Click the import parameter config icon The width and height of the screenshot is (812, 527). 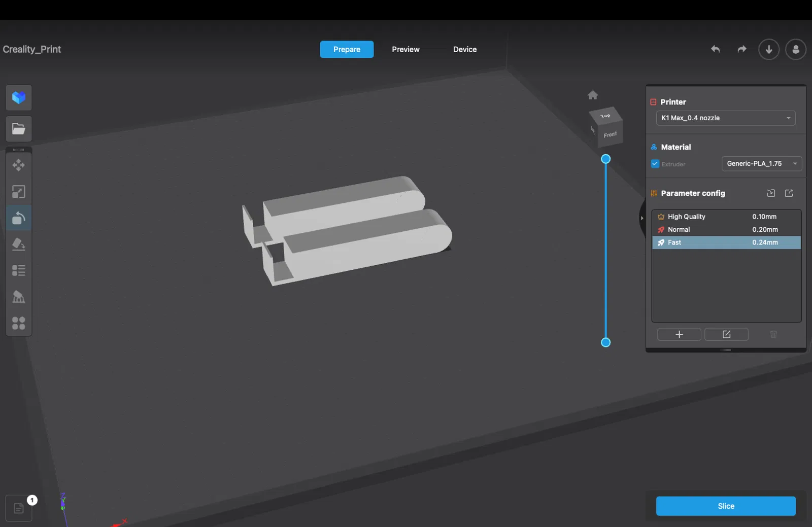(771, 193)
